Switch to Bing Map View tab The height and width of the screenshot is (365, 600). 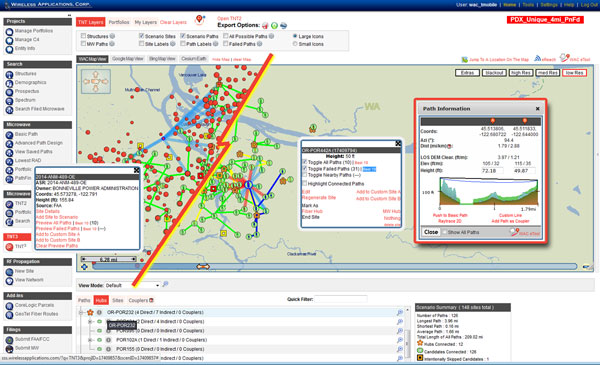[x=162, y=59]
